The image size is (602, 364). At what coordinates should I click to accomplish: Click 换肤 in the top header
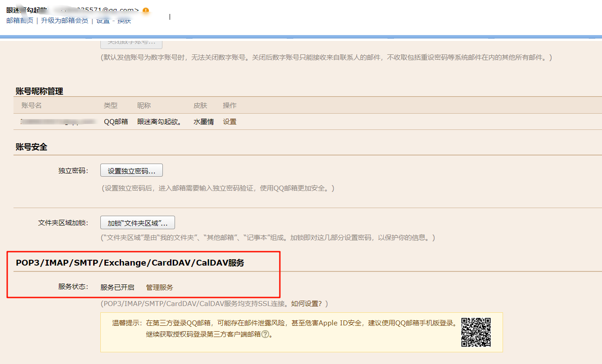coord(124,21)
